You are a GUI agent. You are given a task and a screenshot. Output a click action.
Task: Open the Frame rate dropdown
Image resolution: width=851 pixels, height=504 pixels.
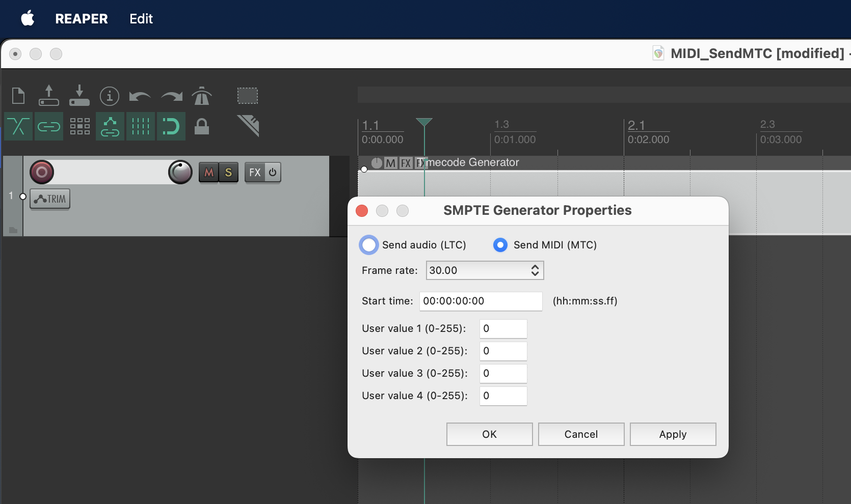[485, 270]
